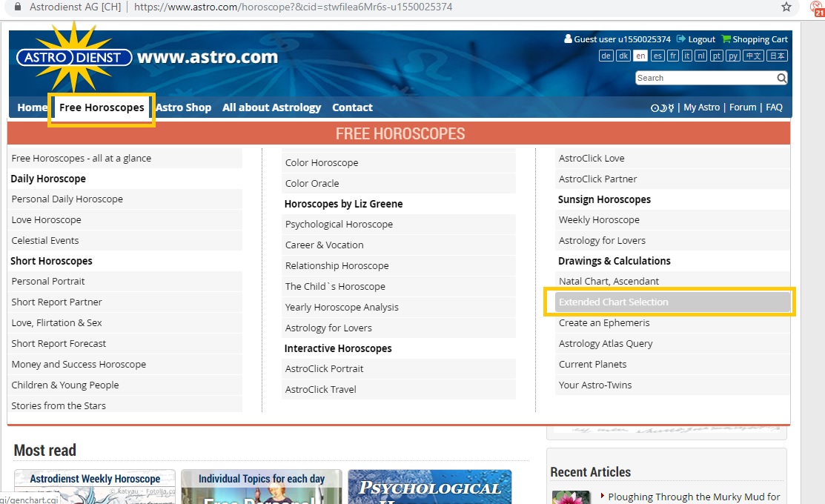825x504 pixels.
Task: Switch language to German (de)
Action: coord(606,56)
